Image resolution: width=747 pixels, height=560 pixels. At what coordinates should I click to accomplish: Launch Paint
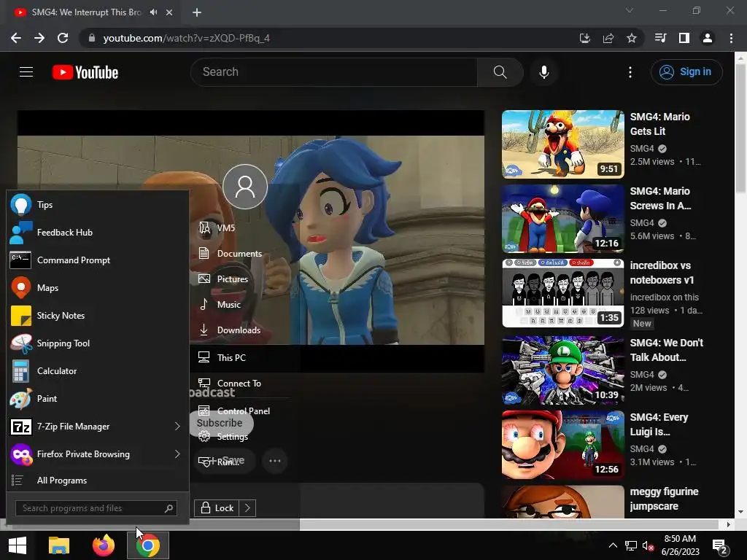point(98,399)
